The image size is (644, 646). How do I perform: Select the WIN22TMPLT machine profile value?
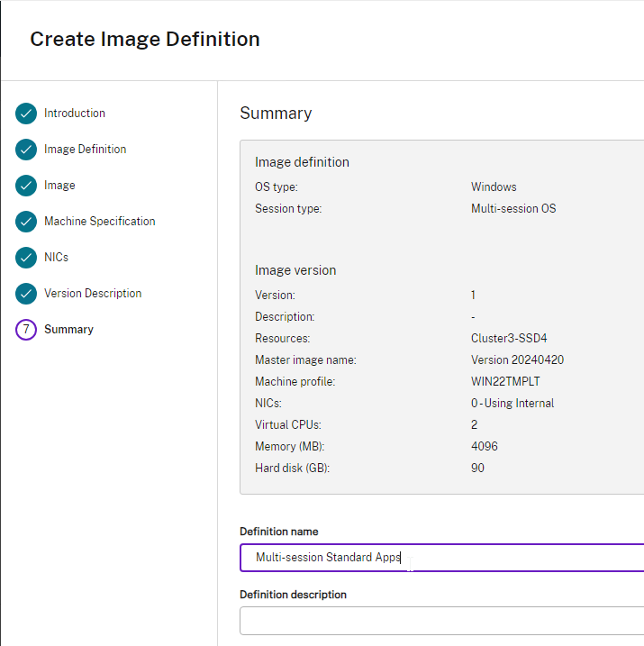(x=505, y=381)
